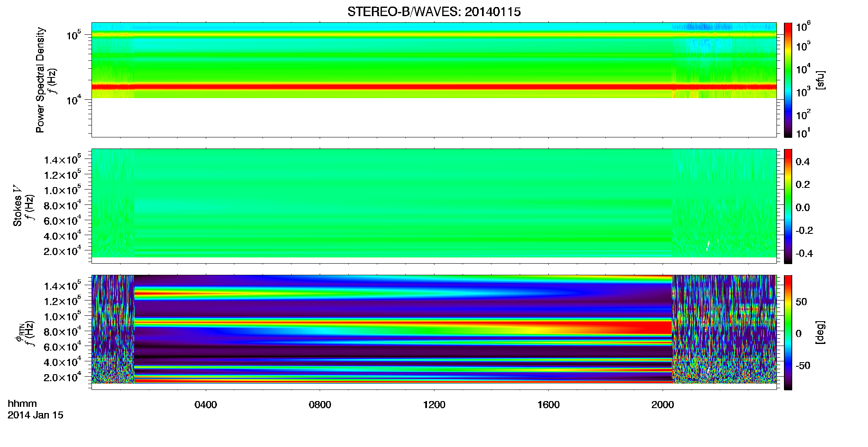Click the 8.0×10^4 tick in phi RTN panel
Image resolution: width=868 pixels, height=447 pixels.
coord(63,331)
